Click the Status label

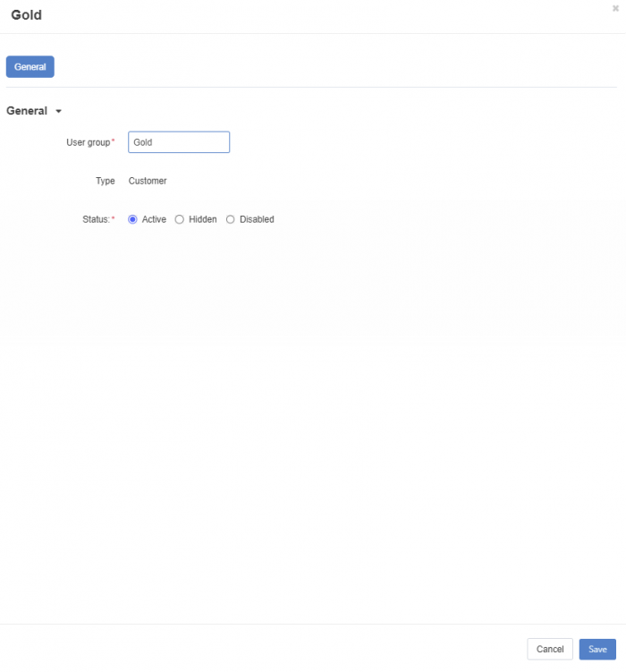97,219
